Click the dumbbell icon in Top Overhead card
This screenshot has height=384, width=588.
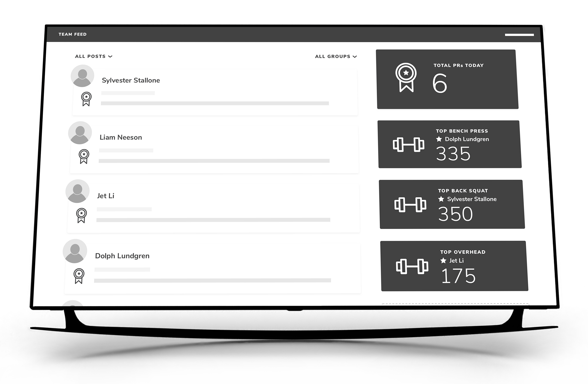tap(412, 266)
